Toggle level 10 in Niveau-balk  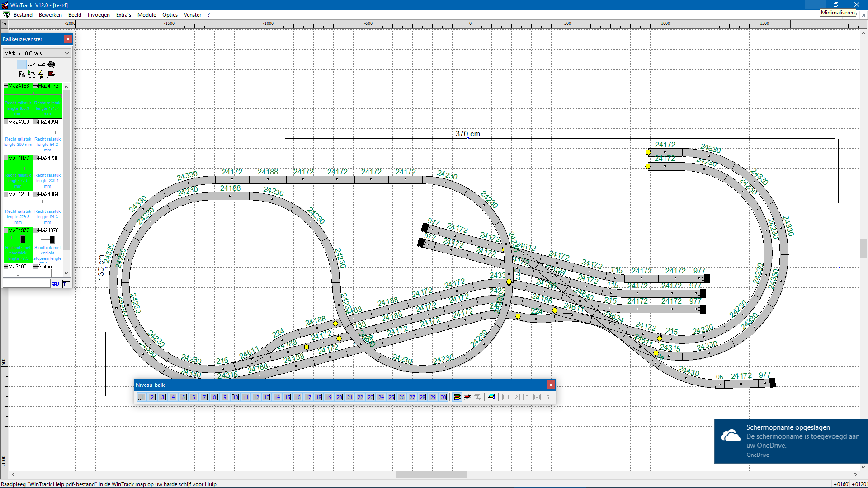(x=236, y=397)
